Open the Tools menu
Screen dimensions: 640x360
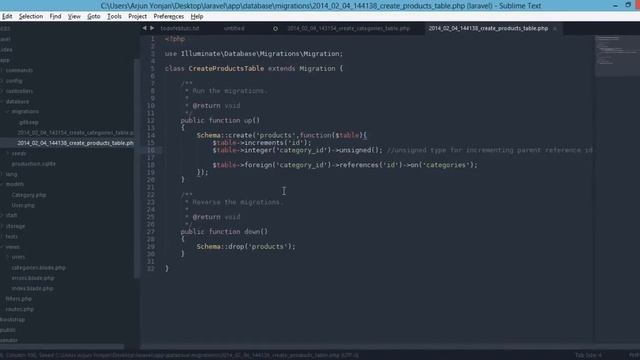pyautogui.click(x=114, y=16)
